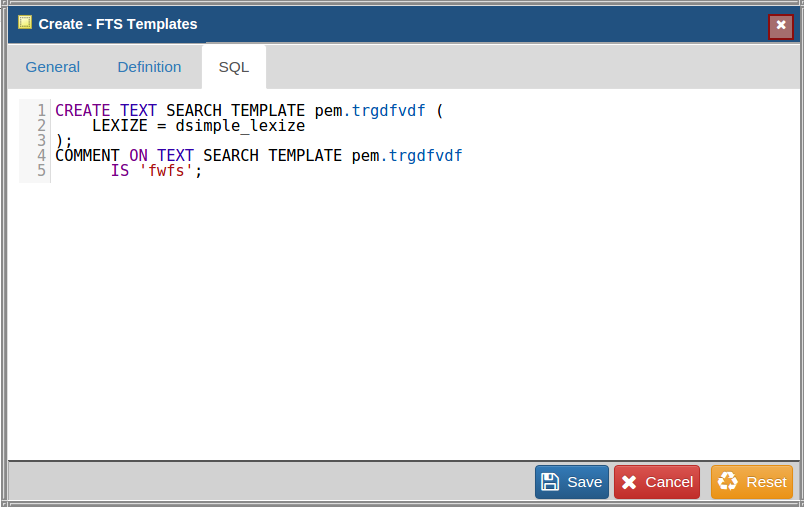
Task: Click line number 5 in the gutter
Action: click(x=41, y=171)
